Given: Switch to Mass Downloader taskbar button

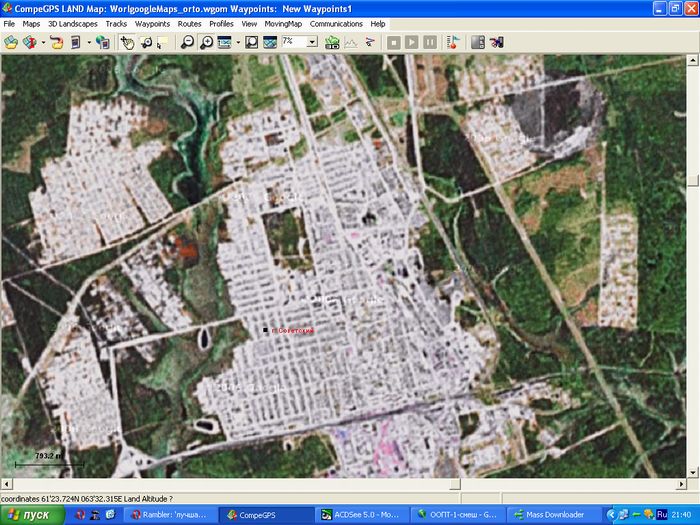Looking at the screenshot, I should 555,515.
